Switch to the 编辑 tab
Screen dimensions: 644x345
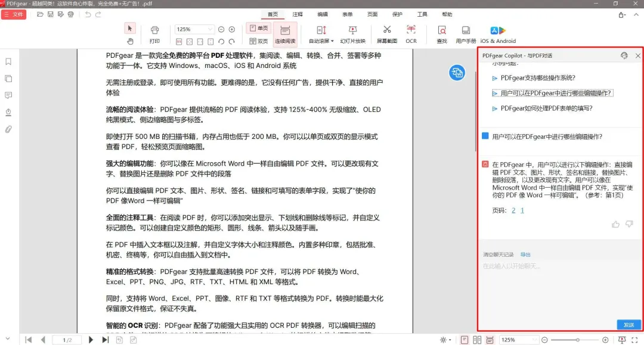coord(323,14)
